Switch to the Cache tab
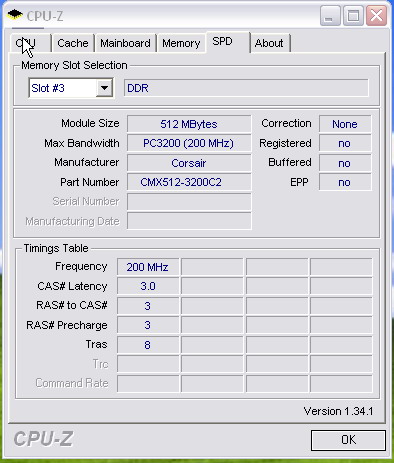This screenshot has height=463, width=394. 73,43
